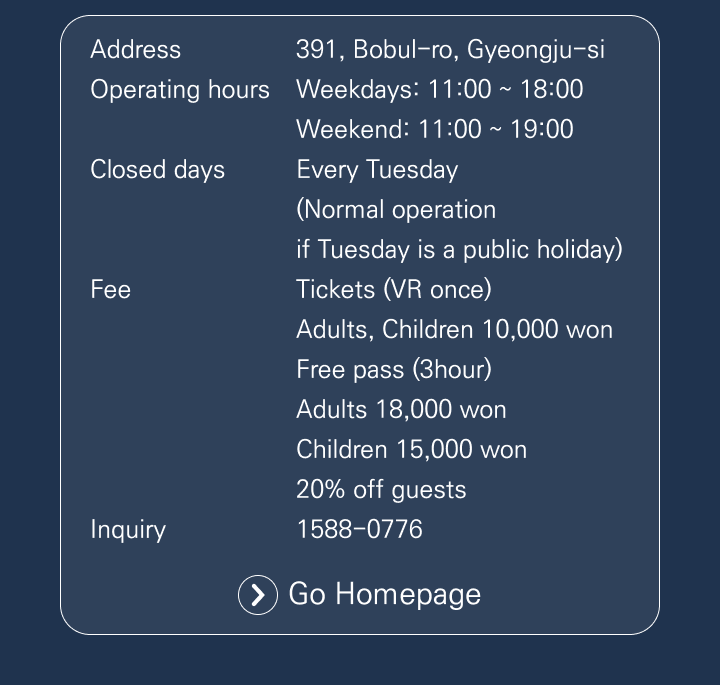Image resolution: width=720 pixels, height=685 pixels.
Task: Click the 1588-0776 phone number
Action: [359, 529]
